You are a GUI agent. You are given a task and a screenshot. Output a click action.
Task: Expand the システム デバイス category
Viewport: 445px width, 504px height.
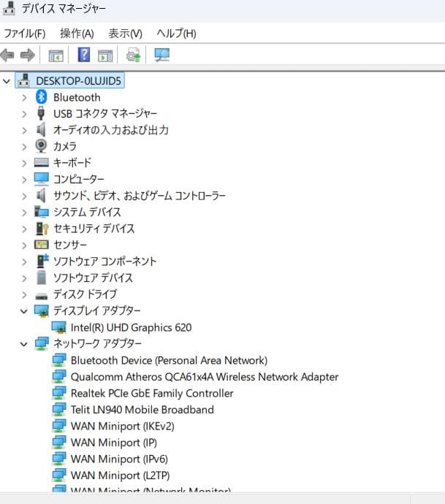point(24,212)
